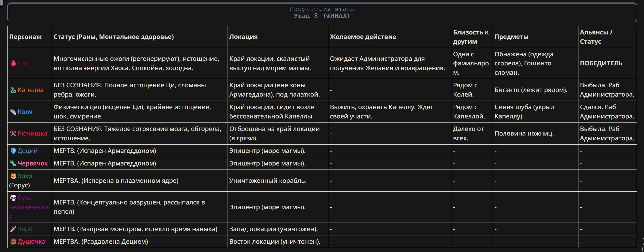Viewport: 644px width, 252px height.
Task: Click the Душечка character name
Action: pyautogui.click(x=31, y=241)
